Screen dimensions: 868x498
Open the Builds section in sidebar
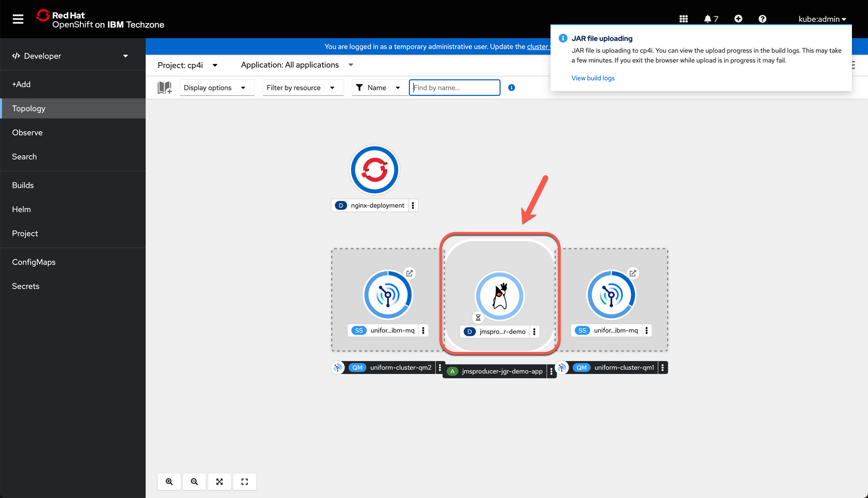coord(23,185)
